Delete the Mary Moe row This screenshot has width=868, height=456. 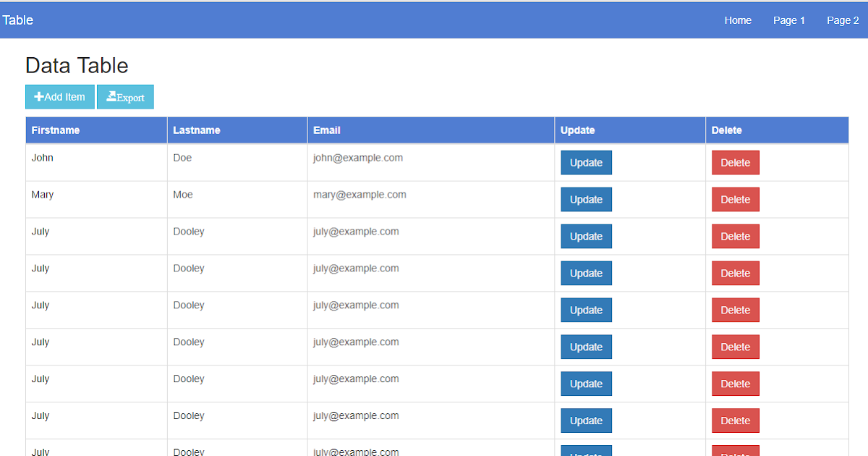pyautogui.click(x=736, y=199)
